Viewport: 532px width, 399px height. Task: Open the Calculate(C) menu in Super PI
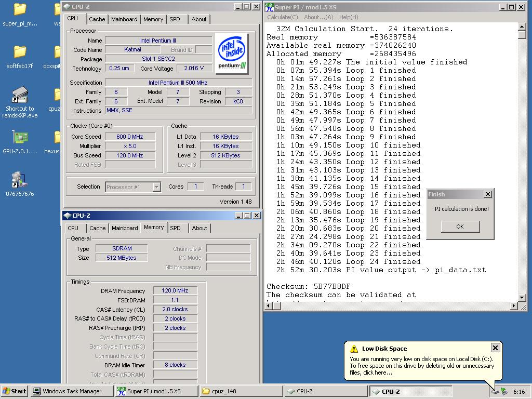pos(282,17)
